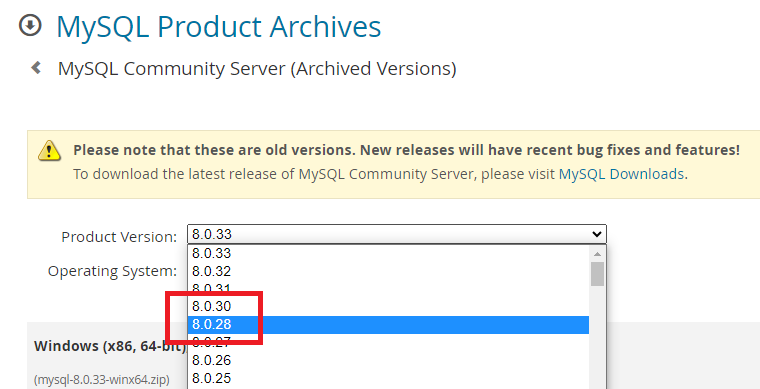Click the back chevron before MySQL Community Server
The width and height of the screenshot is (760, 389).
(x=36, y=67)
